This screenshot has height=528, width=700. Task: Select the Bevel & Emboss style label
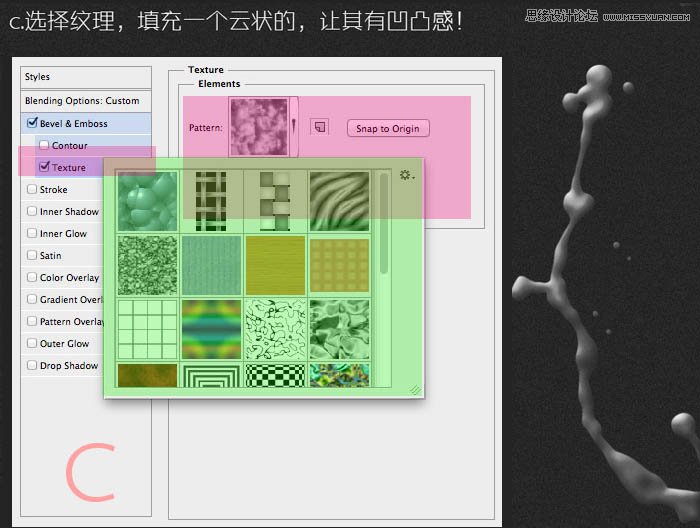(74, 124)
